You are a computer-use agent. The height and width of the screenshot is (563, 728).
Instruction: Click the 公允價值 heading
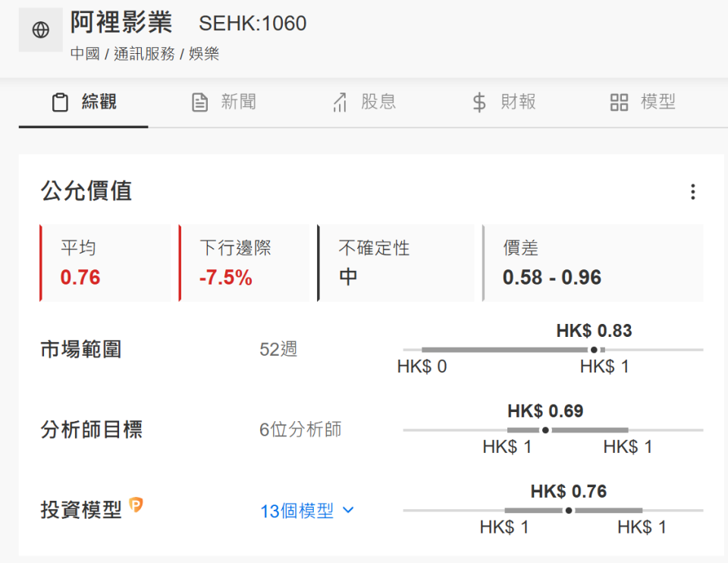(x=86, y=191)
